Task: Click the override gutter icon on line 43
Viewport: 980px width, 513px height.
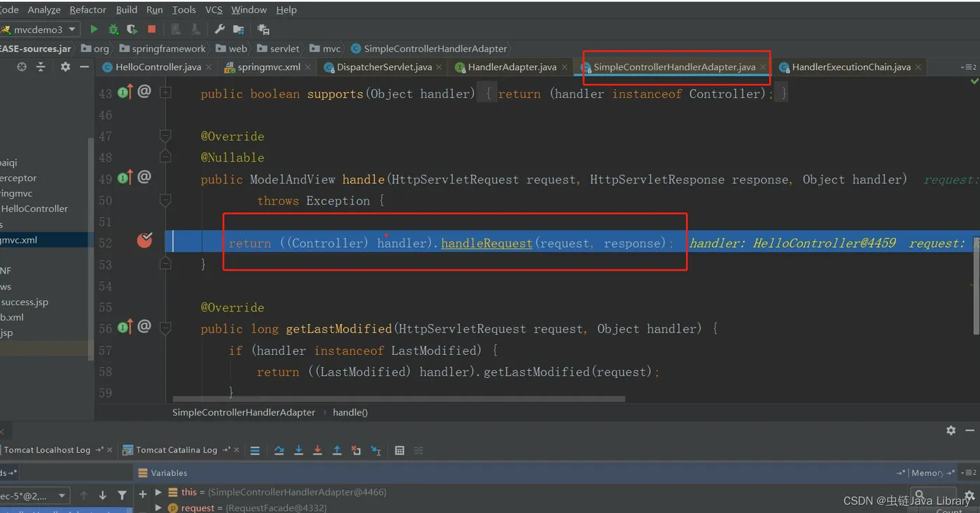Action: [125, 92]
